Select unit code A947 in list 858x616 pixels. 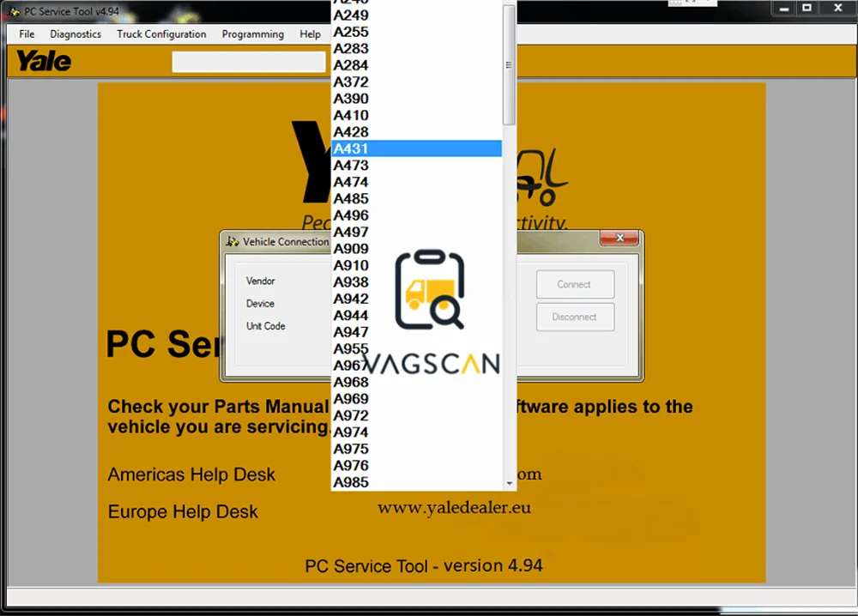click(x=416, y=332)
